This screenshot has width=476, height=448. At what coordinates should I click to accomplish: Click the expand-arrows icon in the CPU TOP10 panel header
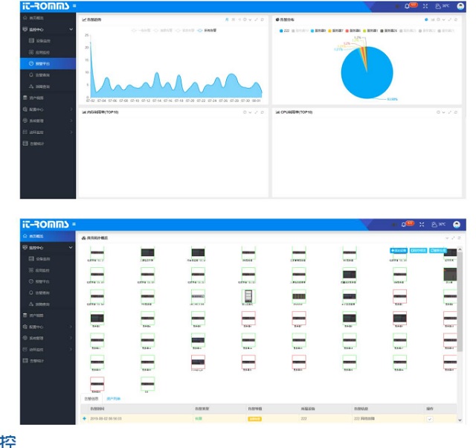tap(449, 112)
